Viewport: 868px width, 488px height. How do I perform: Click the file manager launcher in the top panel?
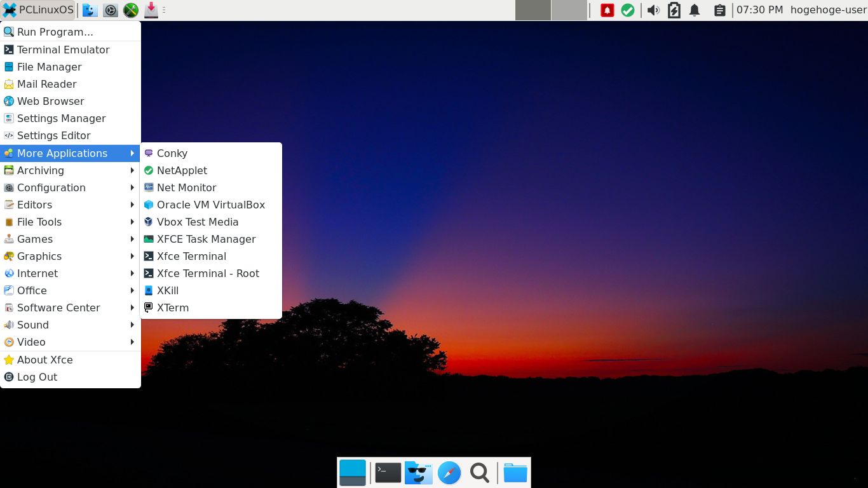(x=90, y=10)
